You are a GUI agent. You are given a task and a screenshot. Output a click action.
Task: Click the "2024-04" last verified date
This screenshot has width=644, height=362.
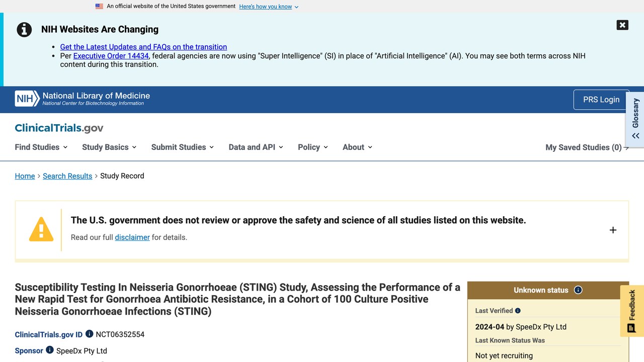490,327
